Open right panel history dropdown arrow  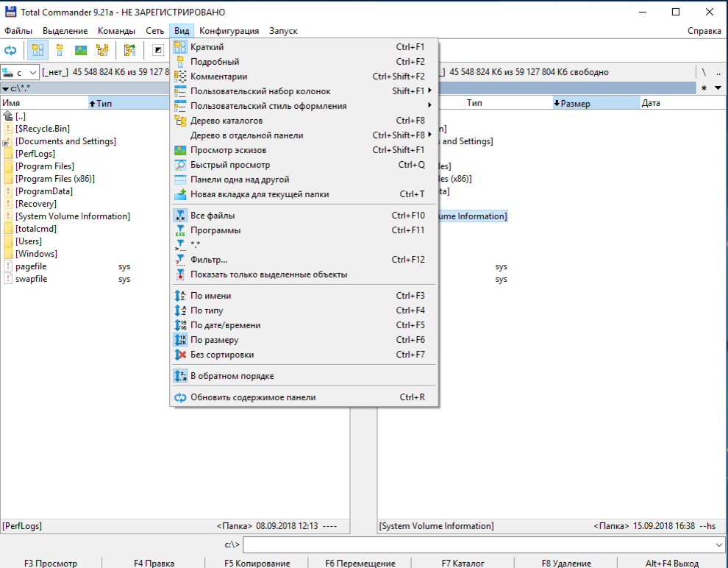click(718, 88)
